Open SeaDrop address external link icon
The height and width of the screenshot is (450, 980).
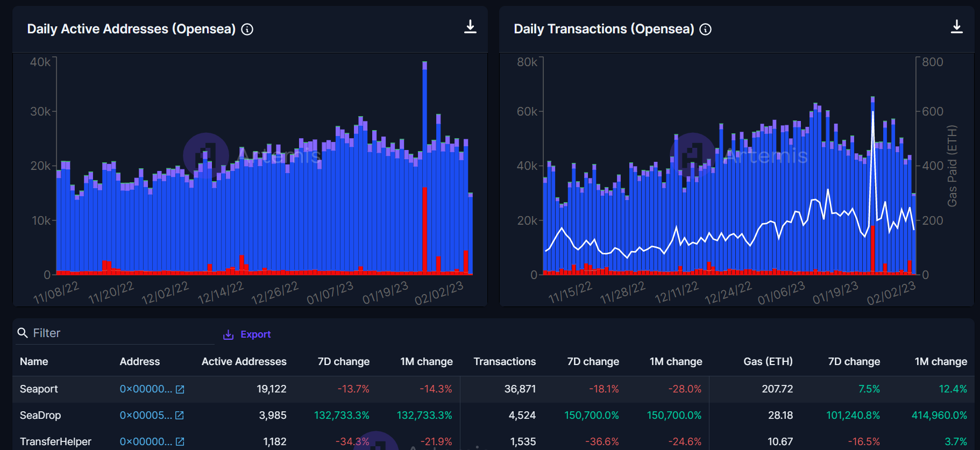(x=180, y=416)
